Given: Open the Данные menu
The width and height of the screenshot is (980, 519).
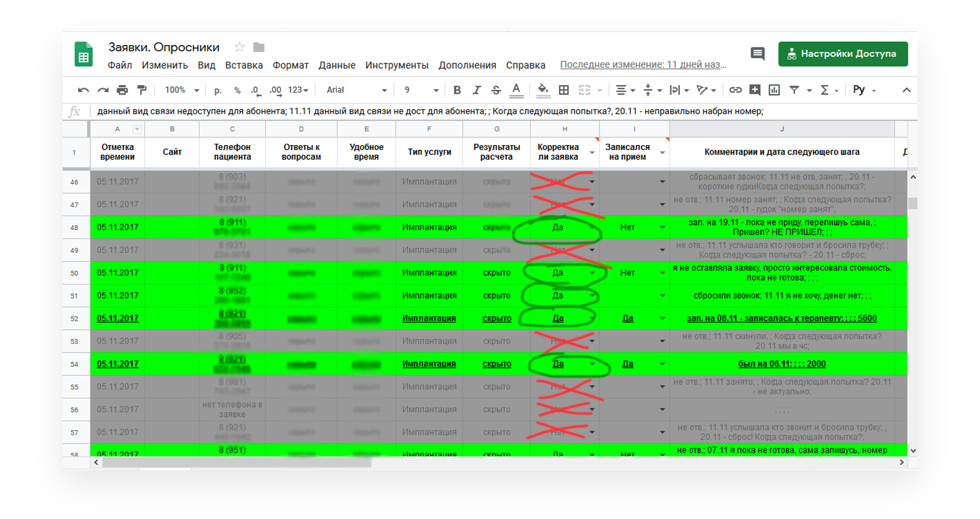Looking at the screenshot, I should click(337, 65).
